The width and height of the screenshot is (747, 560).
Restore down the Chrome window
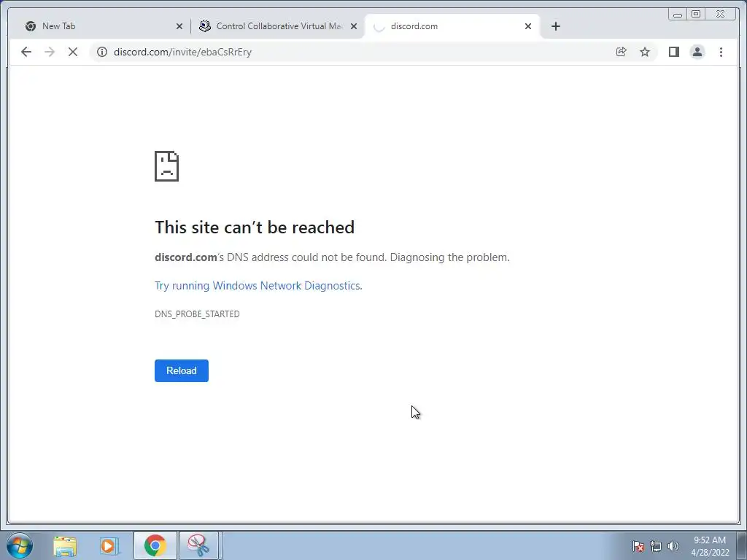coord(696,15)
